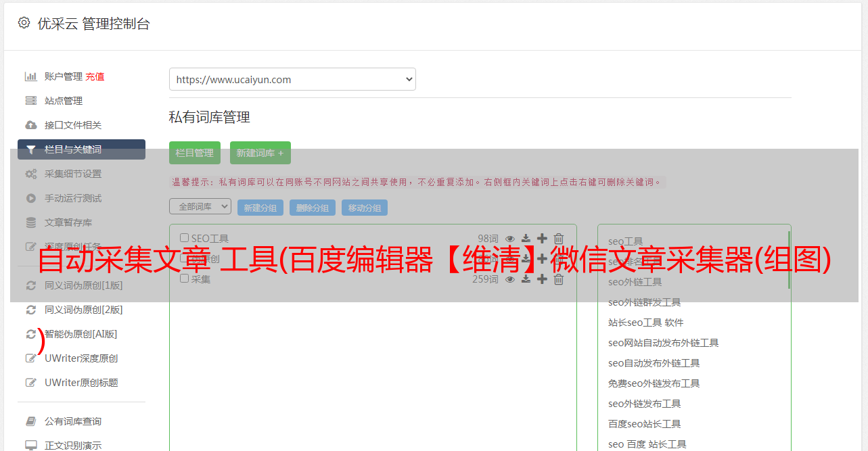
Task: Select keyword seo外链发布工具
Action: click(x=645, y=404)
